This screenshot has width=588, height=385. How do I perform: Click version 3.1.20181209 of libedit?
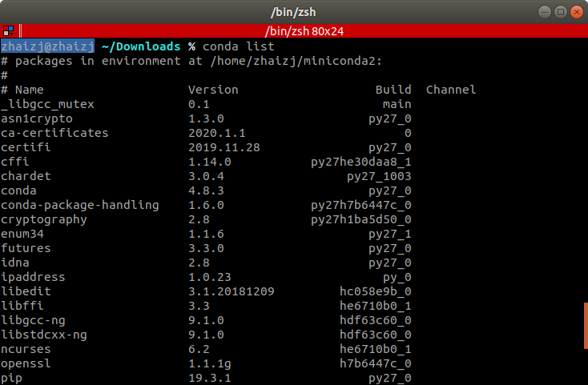[231, 291]
